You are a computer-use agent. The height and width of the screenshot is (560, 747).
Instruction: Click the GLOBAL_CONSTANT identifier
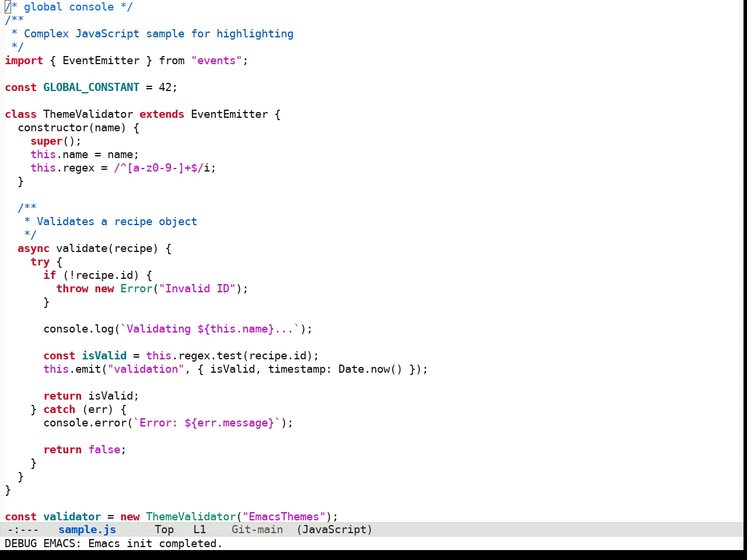click(91, 87)
